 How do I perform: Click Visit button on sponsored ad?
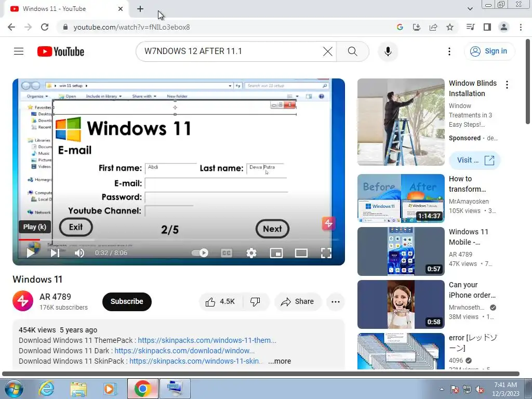475,160
